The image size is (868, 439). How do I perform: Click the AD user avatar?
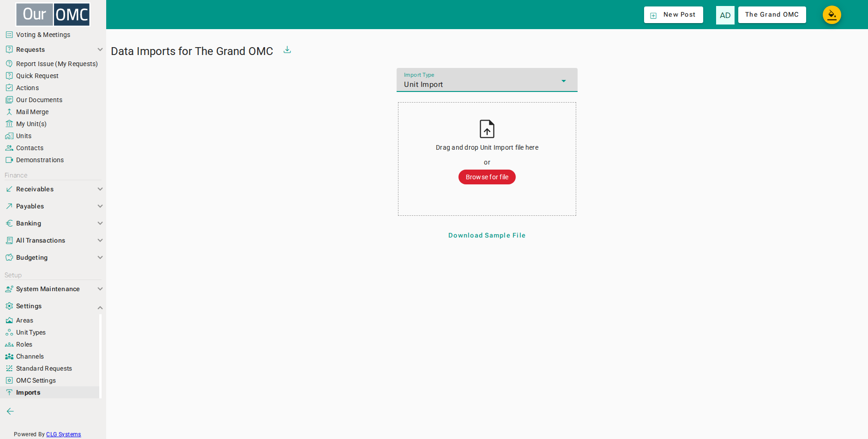pos(725,15)
